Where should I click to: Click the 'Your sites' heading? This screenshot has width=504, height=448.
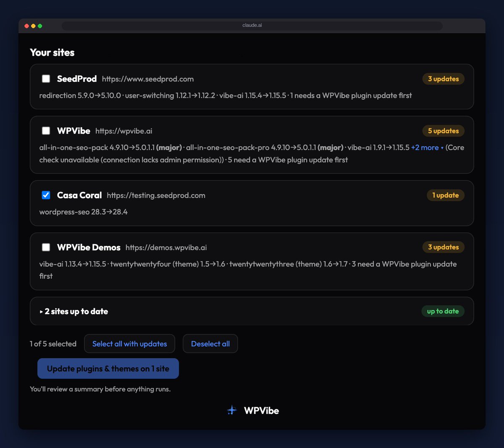point(52,52)
